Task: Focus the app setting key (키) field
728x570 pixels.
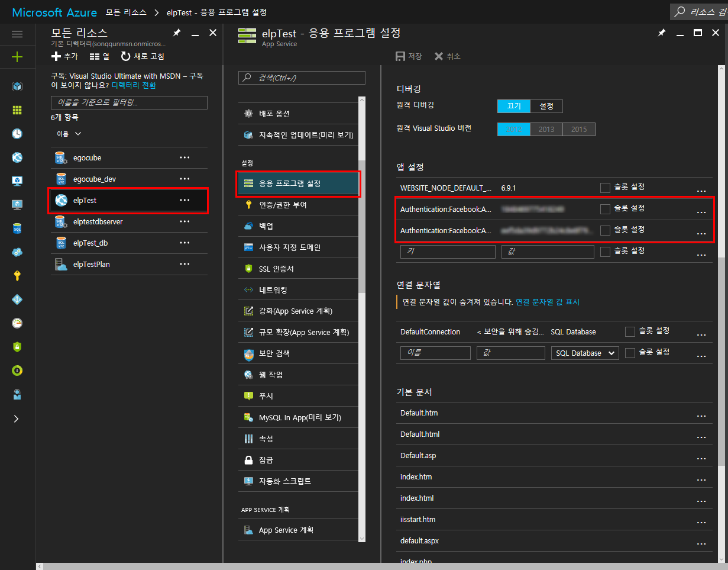Action: (x=448, y=252)
